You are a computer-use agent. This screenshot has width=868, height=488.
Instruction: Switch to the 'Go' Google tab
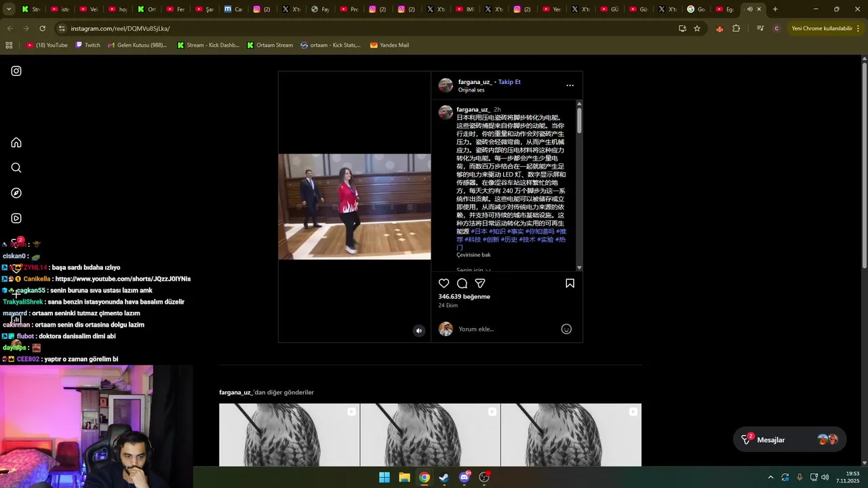point(696,9)
